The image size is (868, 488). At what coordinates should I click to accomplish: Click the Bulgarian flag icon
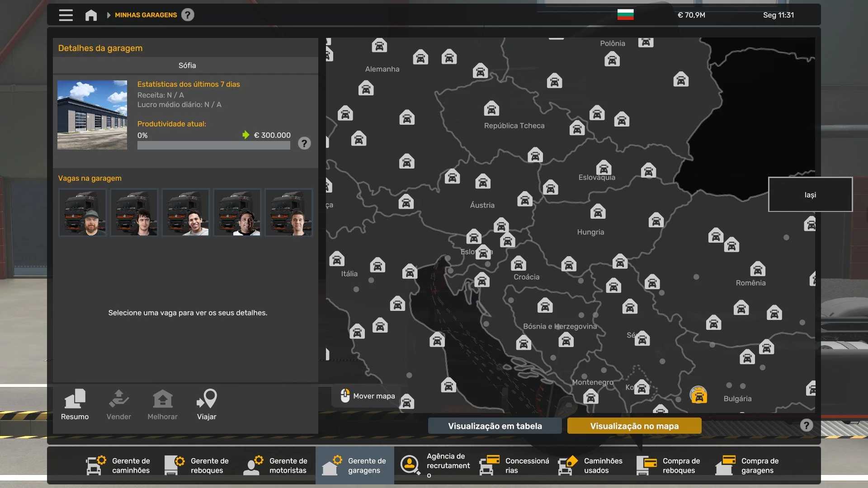click(625, 15)
